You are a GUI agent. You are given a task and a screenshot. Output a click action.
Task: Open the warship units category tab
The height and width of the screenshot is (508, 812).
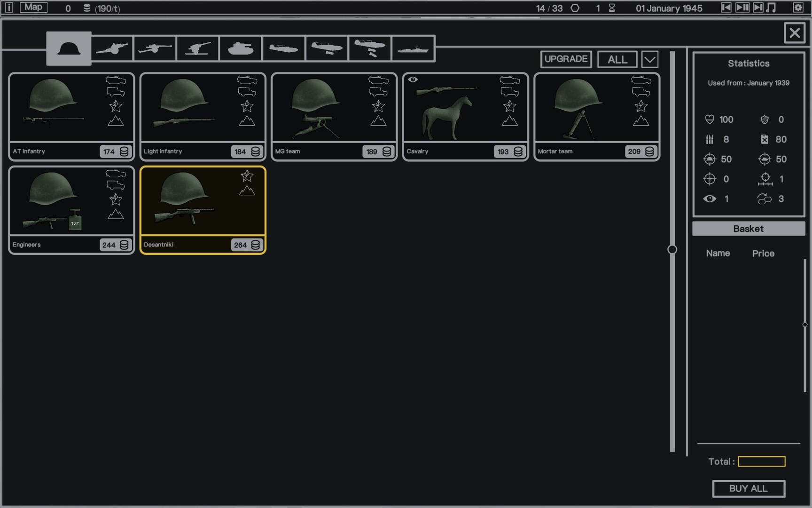pyautogui.click(x=413, y=48)
